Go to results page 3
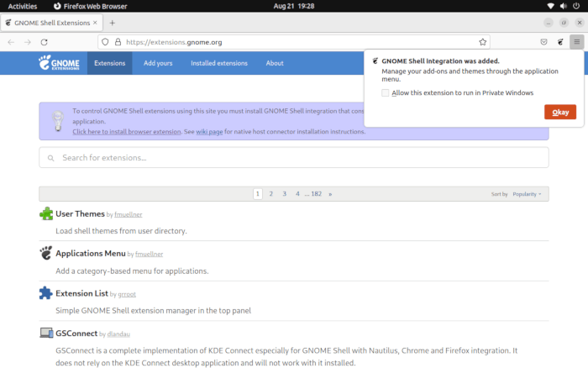Screen dimensions: 588x368 click(284, 194)
